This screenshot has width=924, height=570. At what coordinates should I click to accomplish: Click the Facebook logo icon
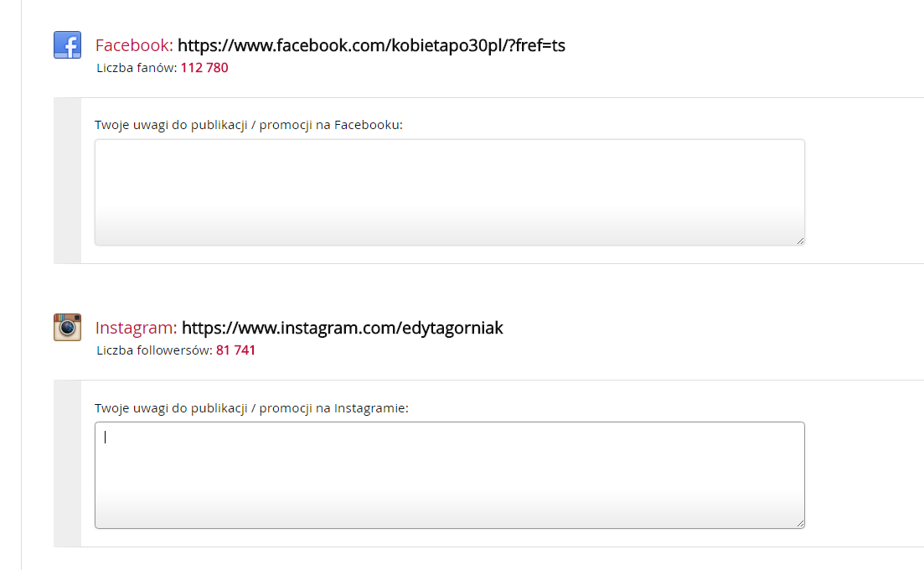[x=67, y=44]
